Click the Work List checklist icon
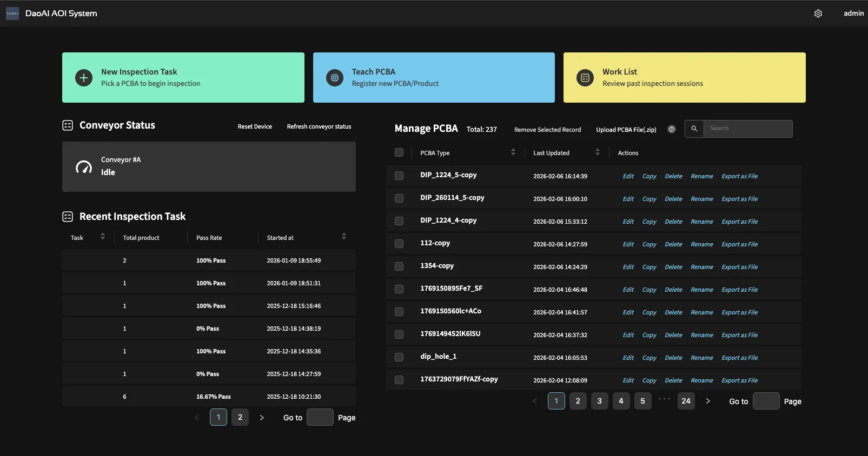Screen dimensions: 868x456 585,78
